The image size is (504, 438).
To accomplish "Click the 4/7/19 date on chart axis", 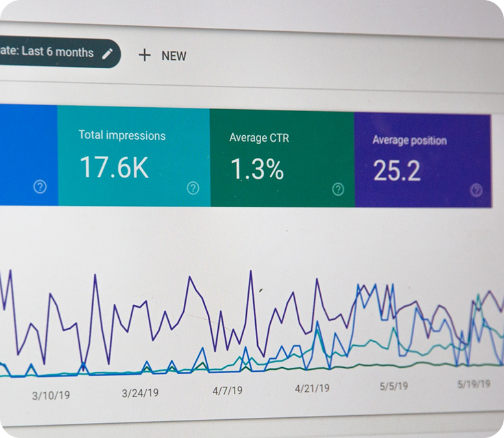I will pyautogui.click(x=227, y=391).
